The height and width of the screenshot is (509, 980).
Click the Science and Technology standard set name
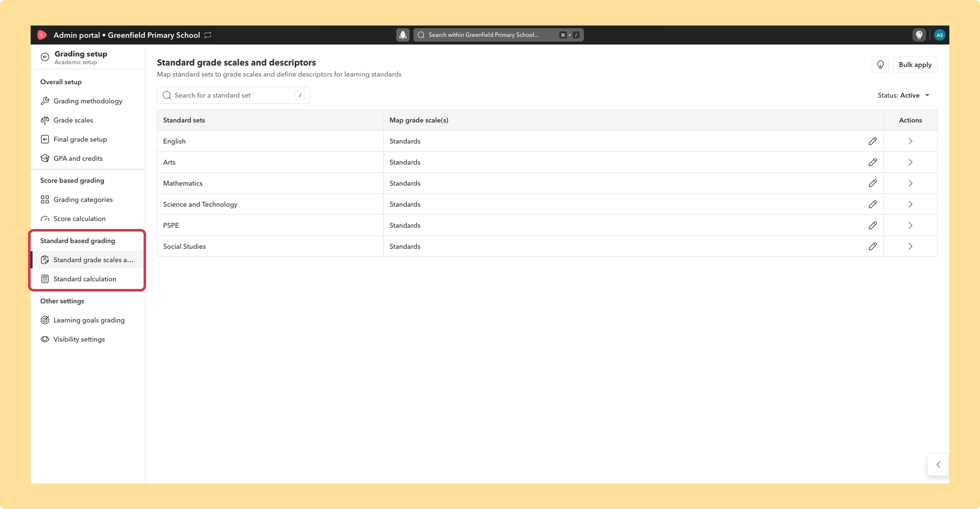pyautogui.click(x=200, y=204)
